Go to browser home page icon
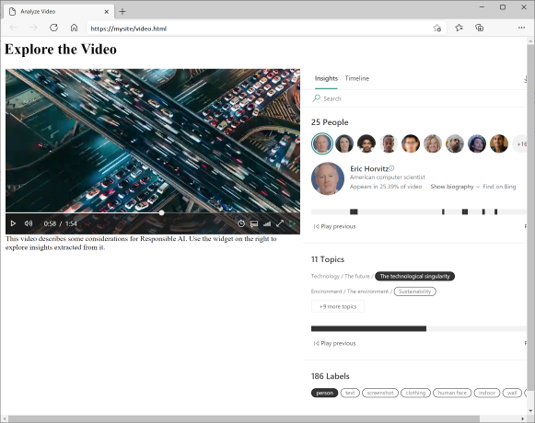The width and height of the screenshot is (535, 423). (74, 28)
